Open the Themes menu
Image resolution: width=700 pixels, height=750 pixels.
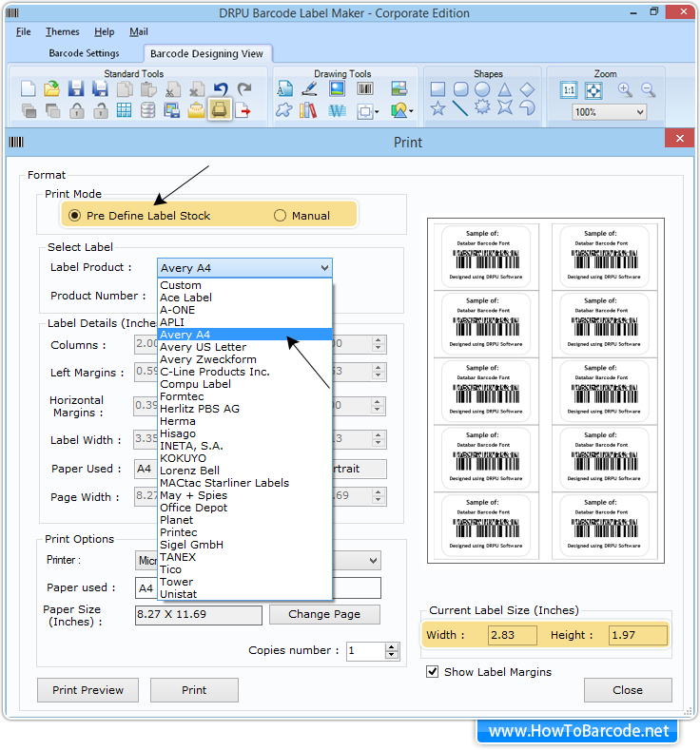[62, 32]
